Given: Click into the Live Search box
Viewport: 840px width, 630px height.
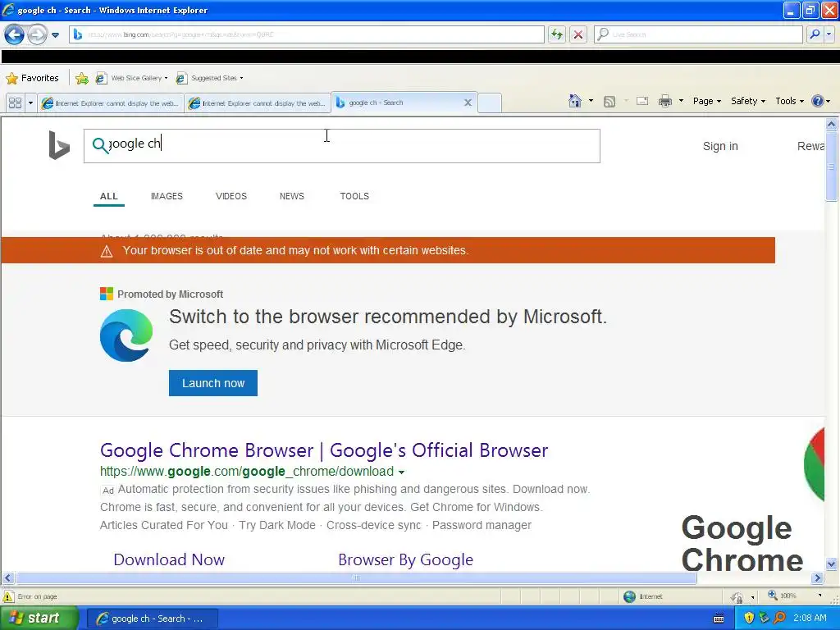Looking at the screenshot, I should [x=698, y=34].
